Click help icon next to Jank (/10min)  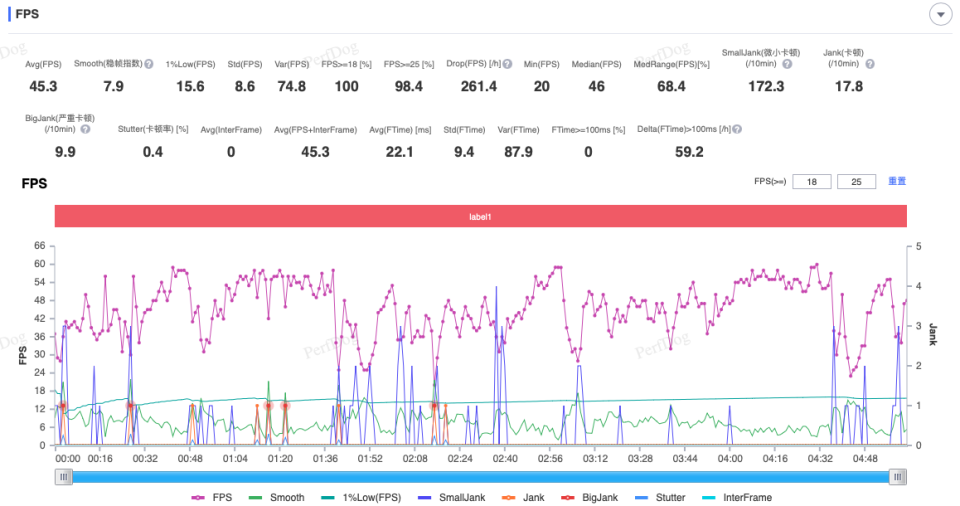870,64
